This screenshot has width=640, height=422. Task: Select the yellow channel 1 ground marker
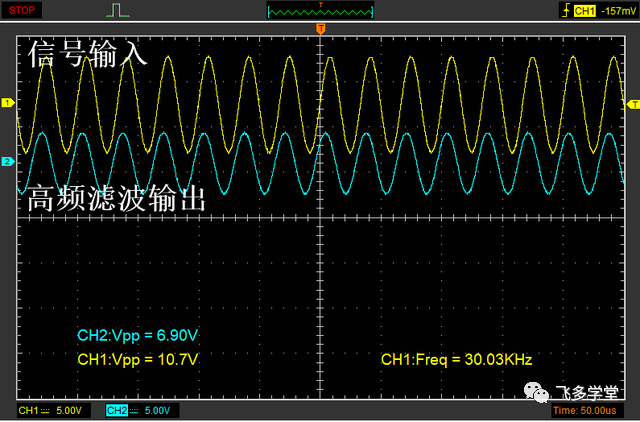[x=8, y=103]
